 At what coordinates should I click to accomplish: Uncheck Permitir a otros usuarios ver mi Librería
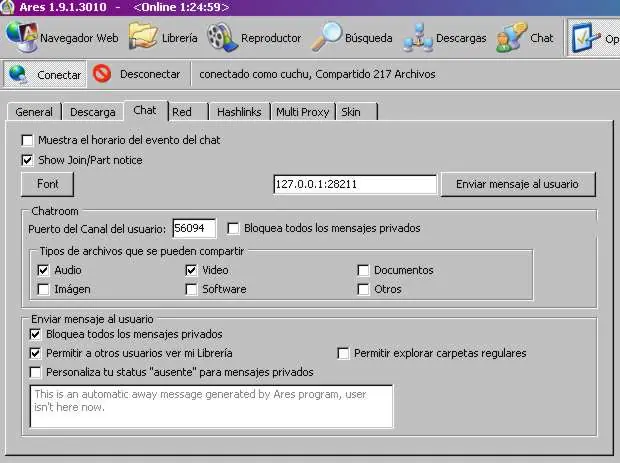click(x=35, y=353)
